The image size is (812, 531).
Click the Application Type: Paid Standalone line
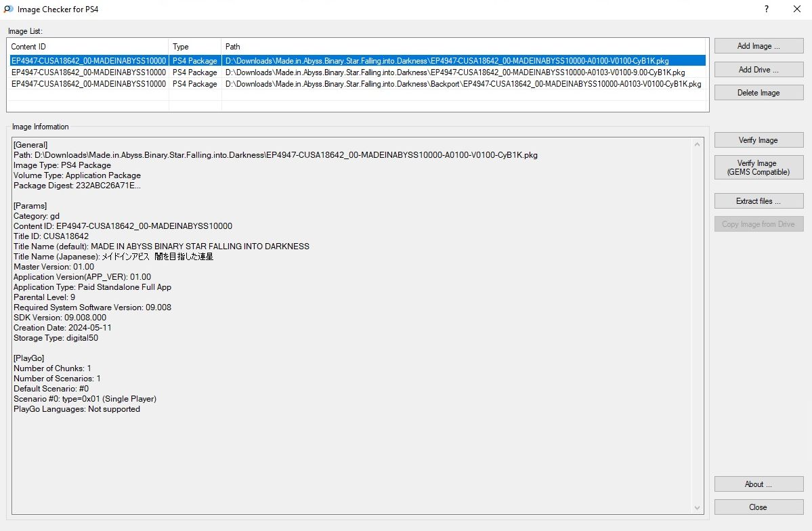pyautogui.click(x=92, y=287)
